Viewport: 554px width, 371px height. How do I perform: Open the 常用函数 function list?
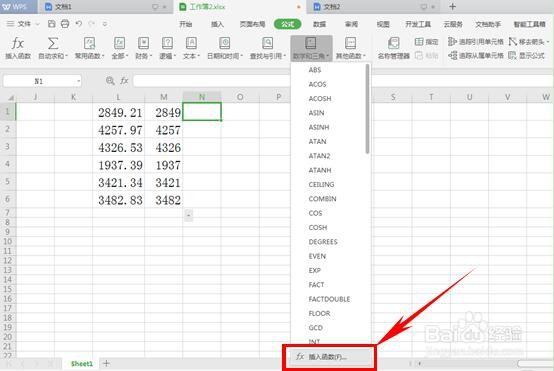point(89,48)
